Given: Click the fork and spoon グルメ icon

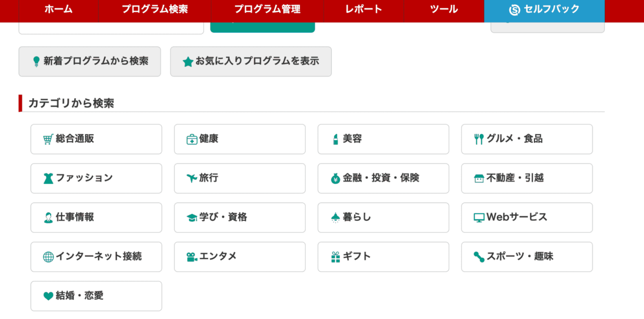Looking at the screenshot, I should 479,139.
